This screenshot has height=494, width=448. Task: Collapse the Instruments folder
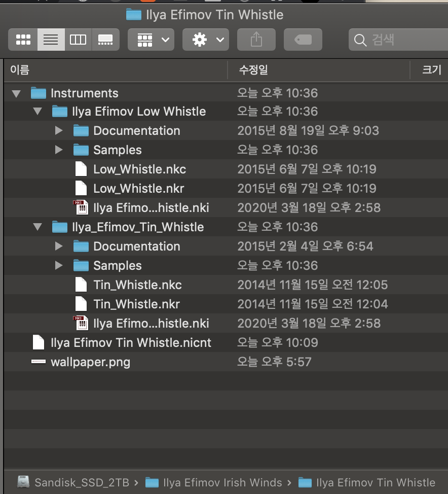pos(16,93)
